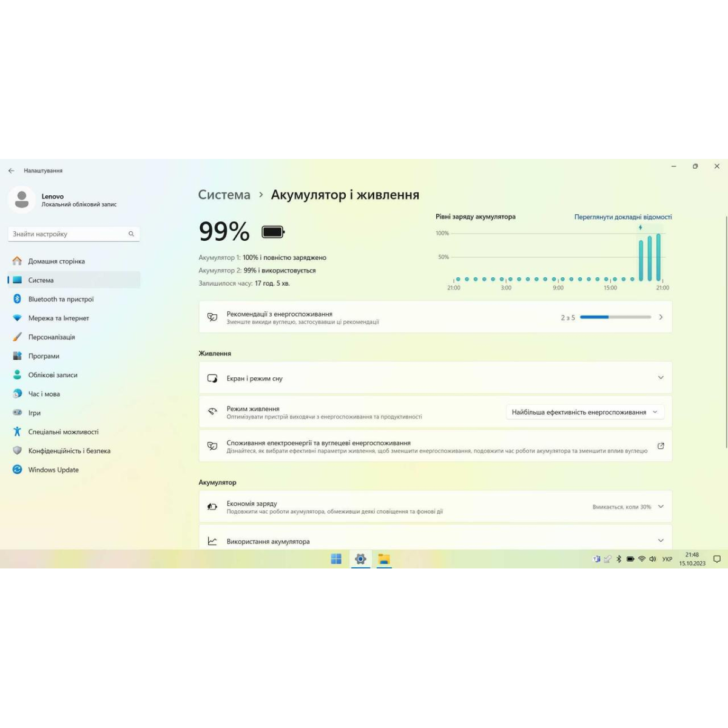The width and height of the screenshot is (728, 728).
Task: Go to Windows Update in sidebar
Action: (x=53, y=470)
